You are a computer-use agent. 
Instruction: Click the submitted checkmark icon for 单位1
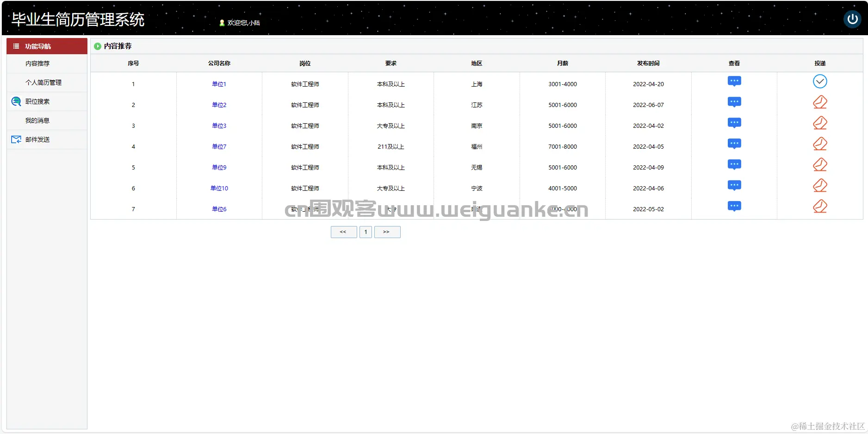[x=820, y=82]
